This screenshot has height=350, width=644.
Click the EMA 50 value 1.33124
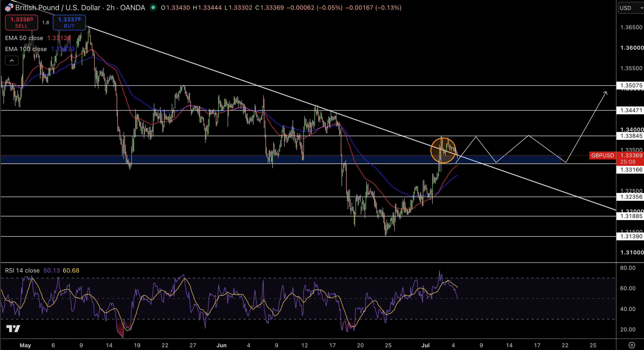click(59, 38)
